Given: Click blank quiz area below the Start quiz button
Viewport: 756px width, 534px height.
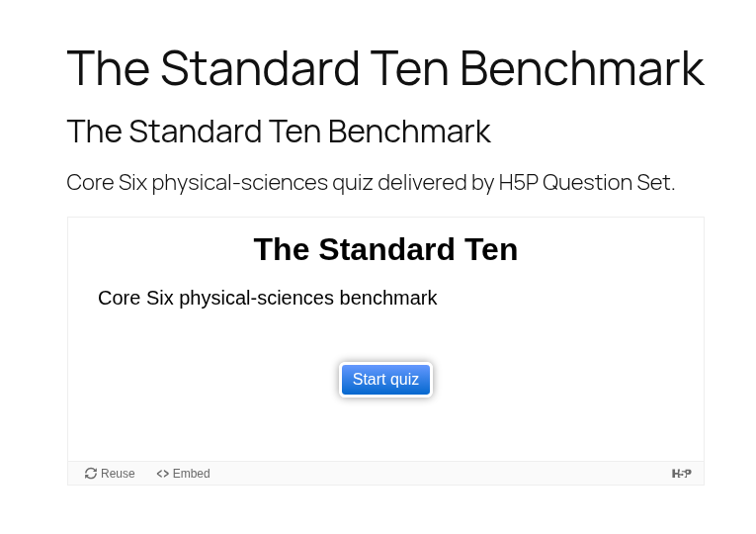Looking at the screenshot, I should coord(385,429).
